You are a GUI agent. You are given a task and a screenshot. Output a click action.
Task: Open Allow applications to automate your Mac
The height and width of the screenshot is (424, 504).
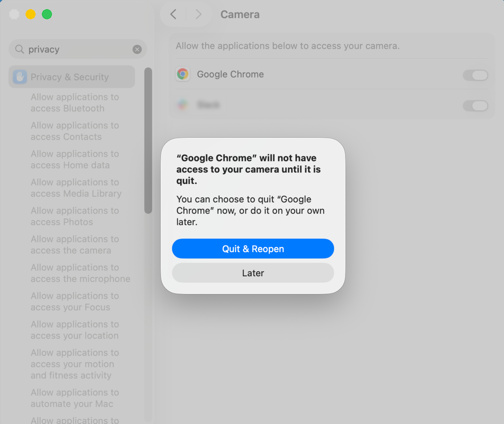[75, 398]
